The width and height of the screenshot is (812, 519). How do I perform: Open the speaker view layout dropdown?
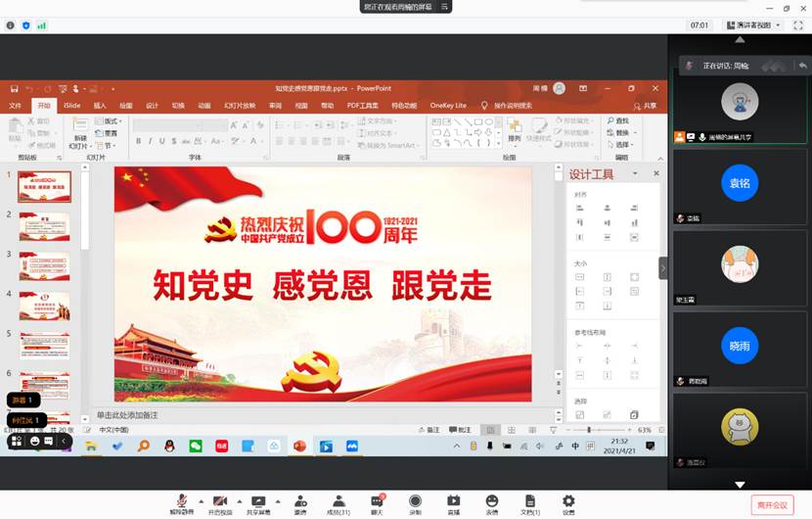[x=753, y=24]
